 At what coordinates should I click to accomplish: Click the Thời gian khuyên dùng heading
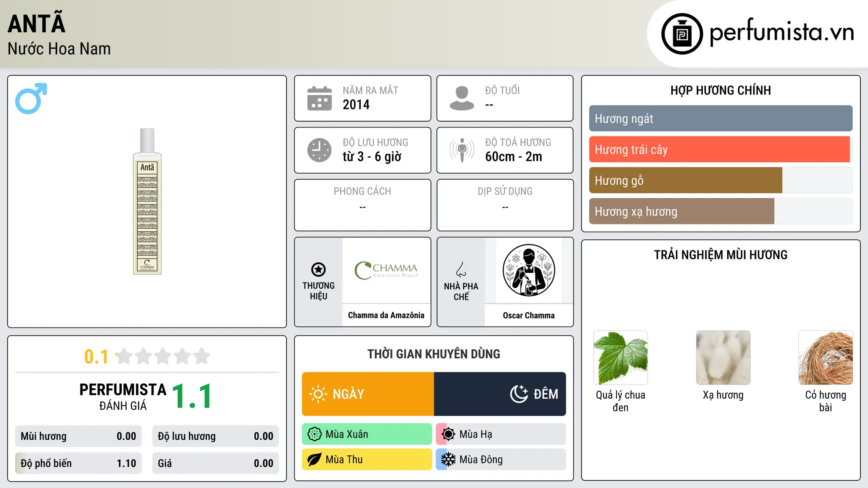[x=434, y=354]
